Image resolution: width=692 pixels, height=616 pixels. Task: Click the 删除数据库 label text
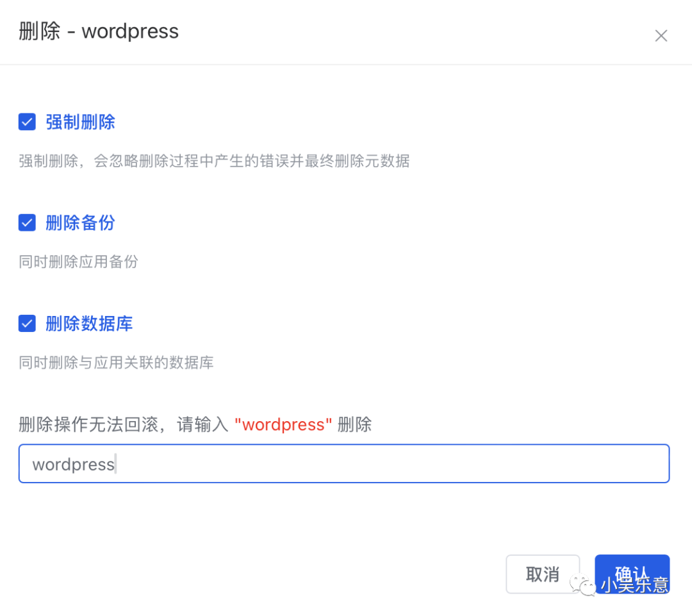click(89, 324)
